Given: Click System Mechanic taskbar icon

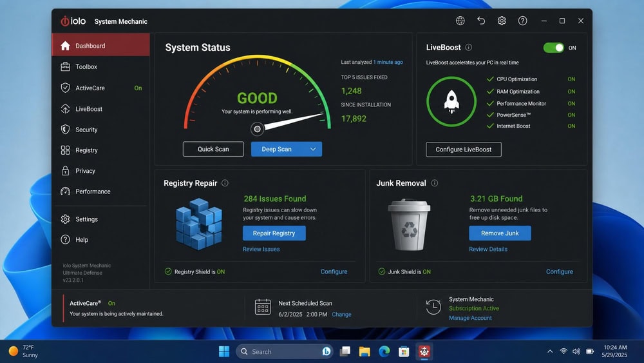Looking at the screenshot, I should coord(424,351).
